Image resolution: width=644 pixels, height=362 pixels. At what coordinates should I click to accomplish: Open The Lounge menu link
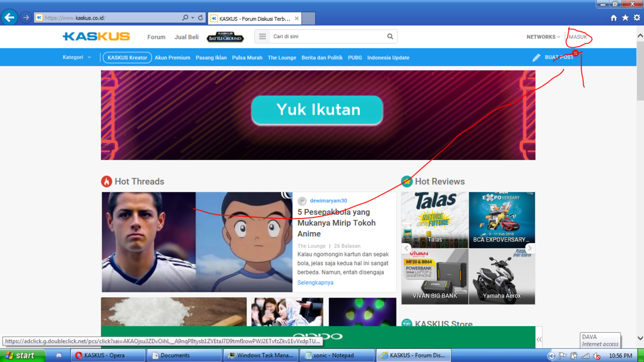point(282,57)
